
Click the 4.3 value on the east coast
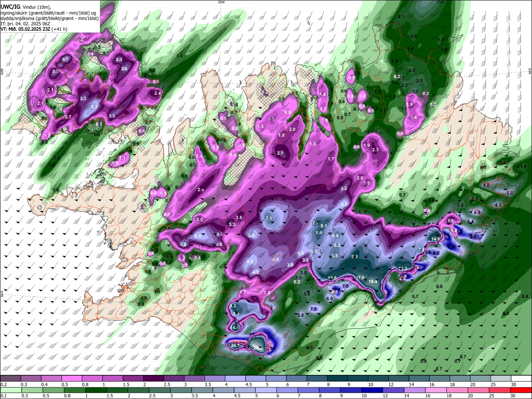(498, 205)
